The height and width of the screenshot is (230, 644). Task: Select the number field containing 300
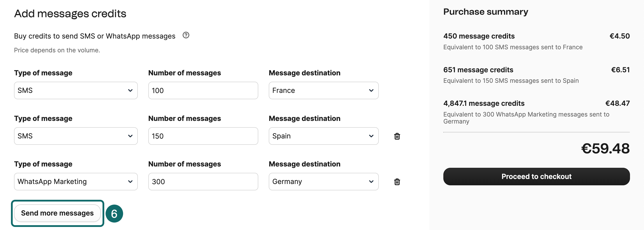[203, 182]
